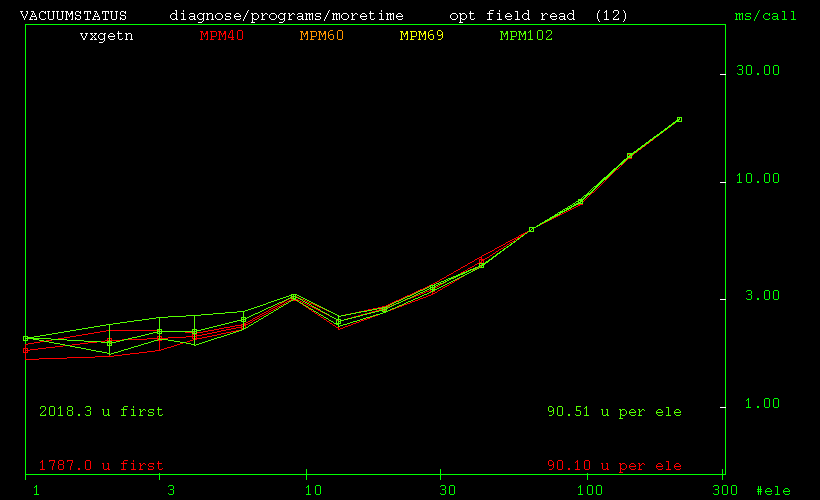Click the topmost rightmost green data point

point(679,120)
